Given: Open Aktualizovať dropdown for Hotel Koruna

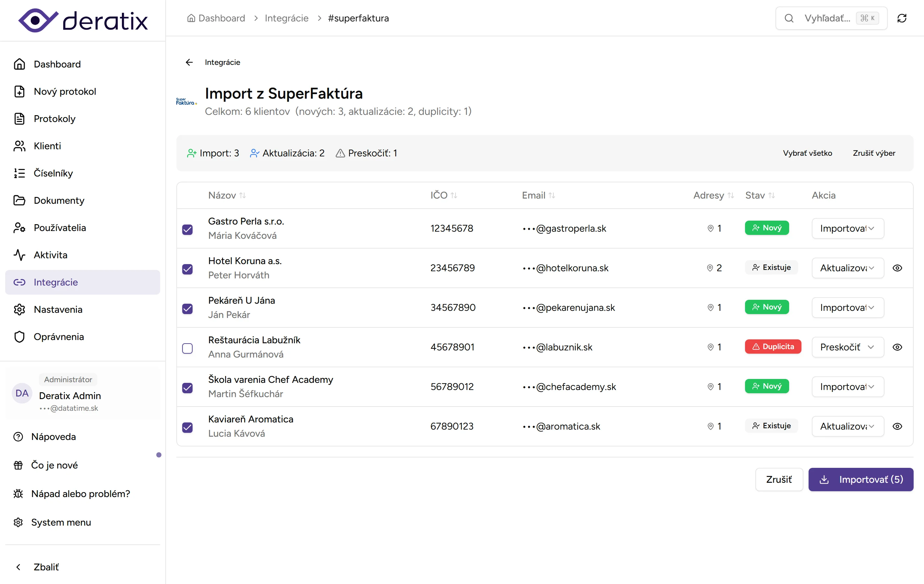Looking at the screenshot, I should pos(847,268).
